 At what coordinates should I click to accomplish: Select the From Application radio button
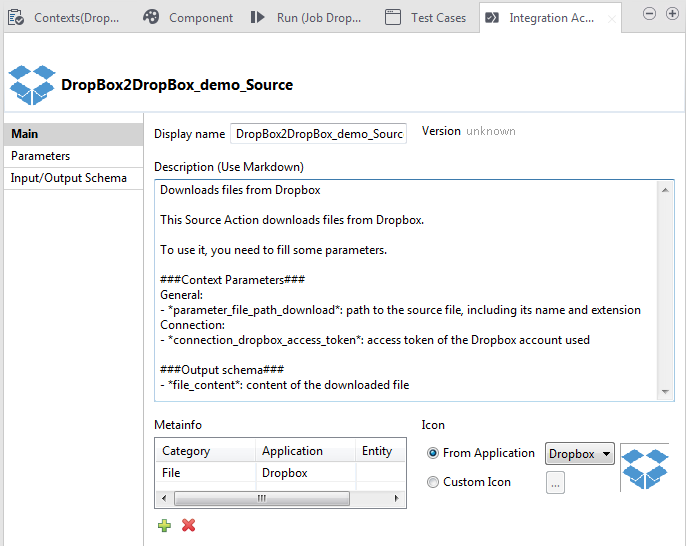click(433, 453)
